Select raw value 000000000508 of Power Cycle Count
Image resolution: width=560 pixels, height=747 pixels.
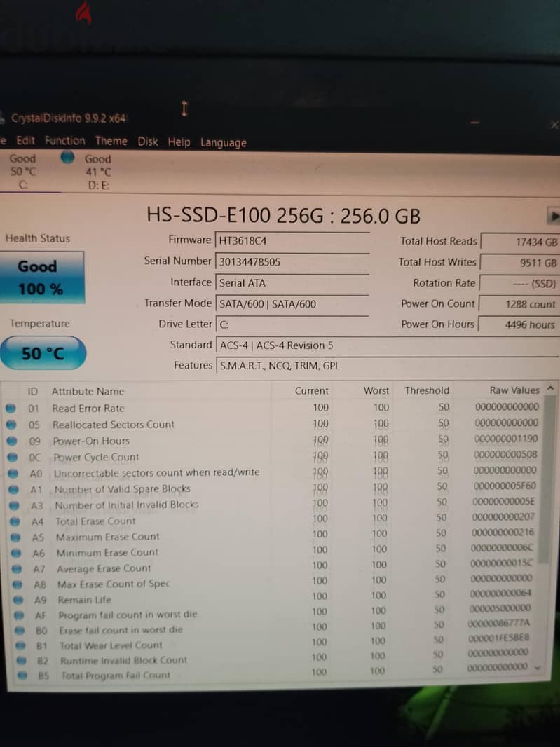pos(505,454)
